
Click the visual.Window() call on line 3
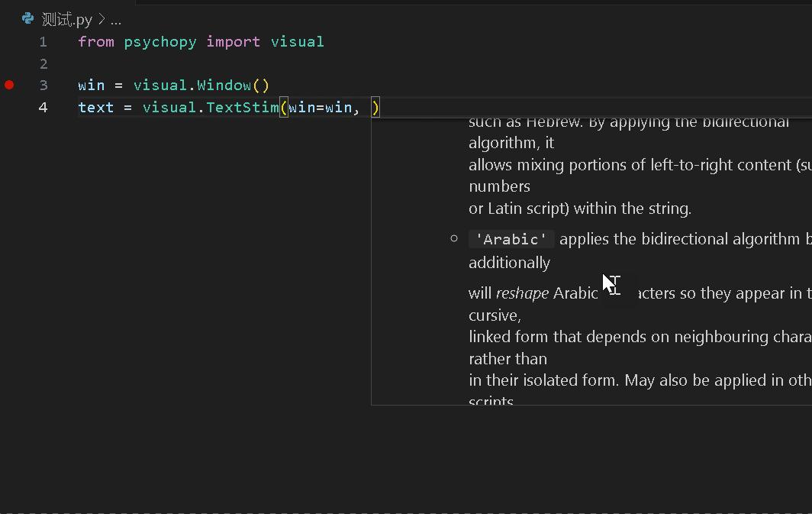pyautogui.click(x=201, y=85)
